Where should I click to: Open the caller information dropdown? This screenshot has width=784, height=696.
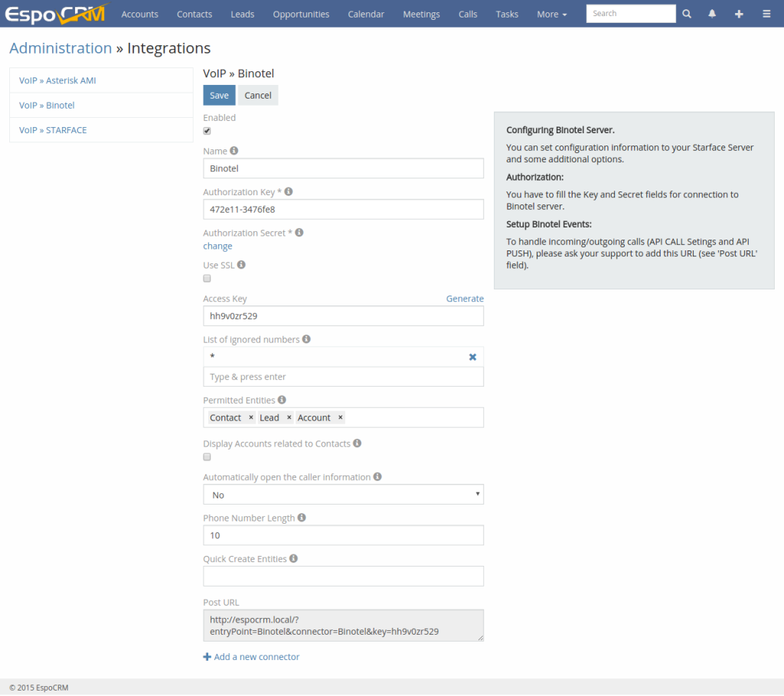pyautogui.click(x=343, y=495)
